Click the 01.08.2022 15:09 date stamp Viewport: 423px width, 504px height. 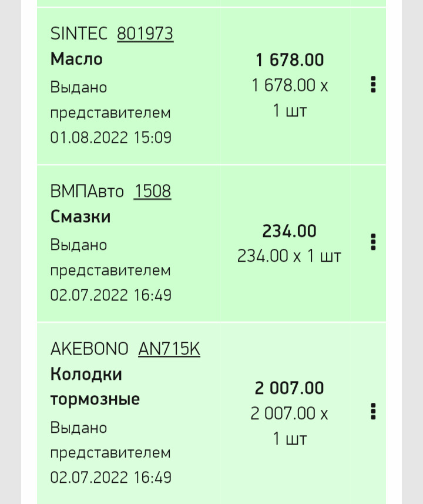pyautogui.click(x=110, y=138)
